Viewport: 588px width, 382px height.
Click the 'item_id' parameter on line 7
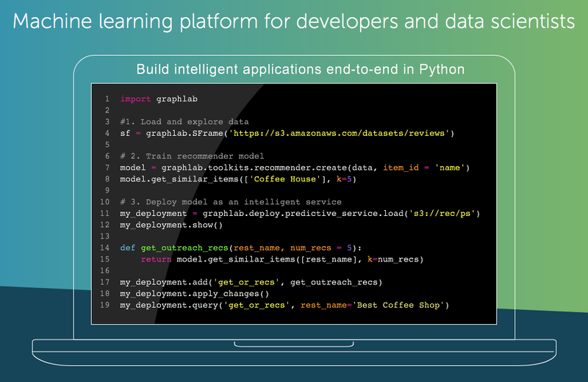point(401,168)
